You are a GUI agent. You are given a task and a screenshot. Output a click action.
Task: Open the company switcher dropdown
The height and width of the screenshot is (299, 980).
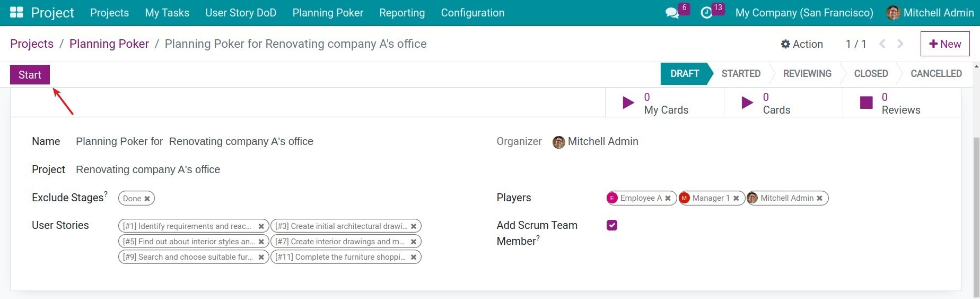(x=804, y=13)
